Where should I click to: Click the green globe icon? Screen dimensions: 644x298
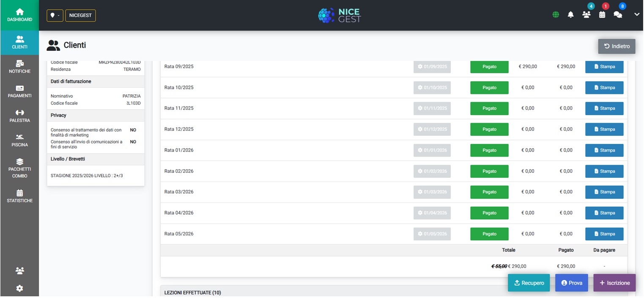click(556, 15)
